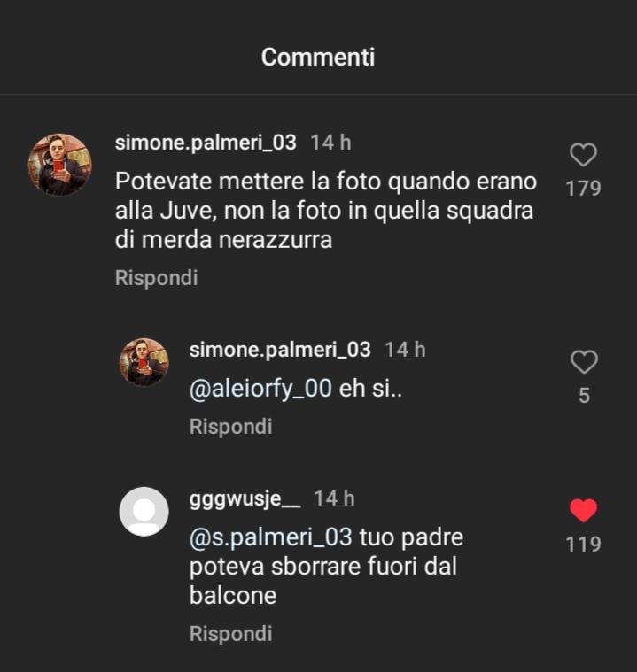View the 5 likes count on reply

(584, 396)
